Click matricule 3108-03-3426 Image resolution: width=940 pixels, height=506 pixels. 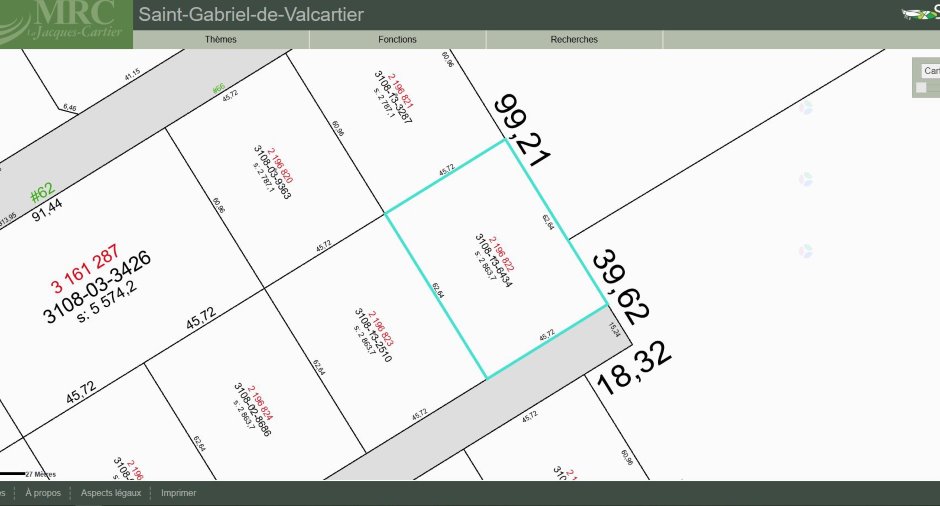pyautogui.click(x=97, y=287)
